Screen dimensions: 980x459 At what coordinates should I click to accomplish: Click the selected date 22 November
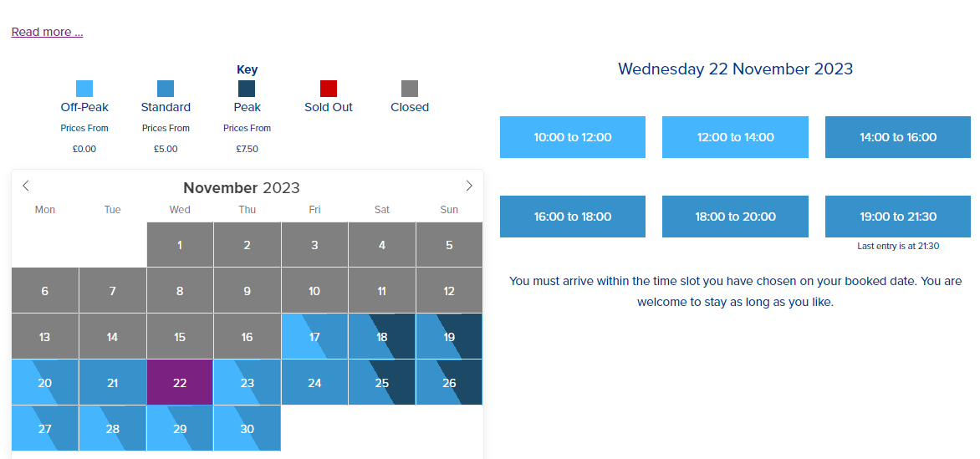pyautogui.click(x=180, y=383)
